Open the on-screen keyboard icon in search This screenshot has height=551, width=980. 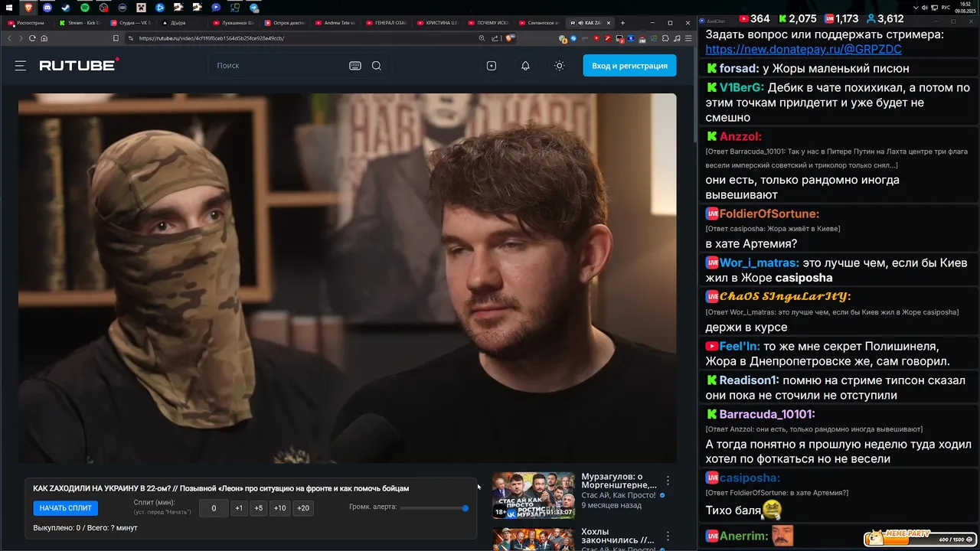point(355,66)
